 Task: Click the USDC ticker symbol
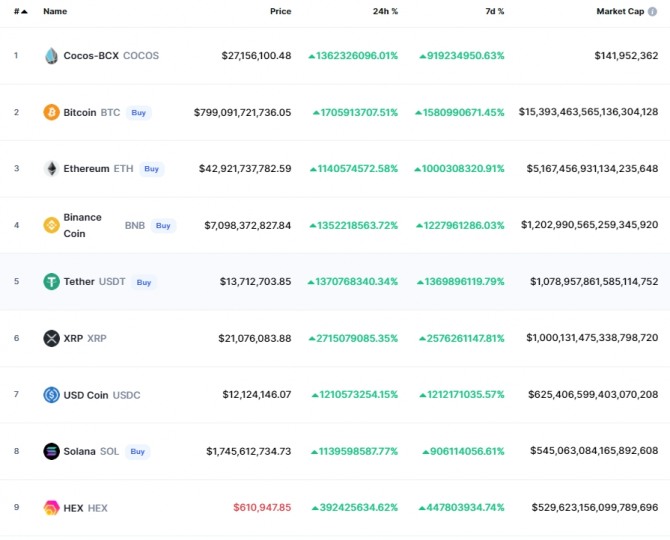pyautogui.click(x=126, y=395)
